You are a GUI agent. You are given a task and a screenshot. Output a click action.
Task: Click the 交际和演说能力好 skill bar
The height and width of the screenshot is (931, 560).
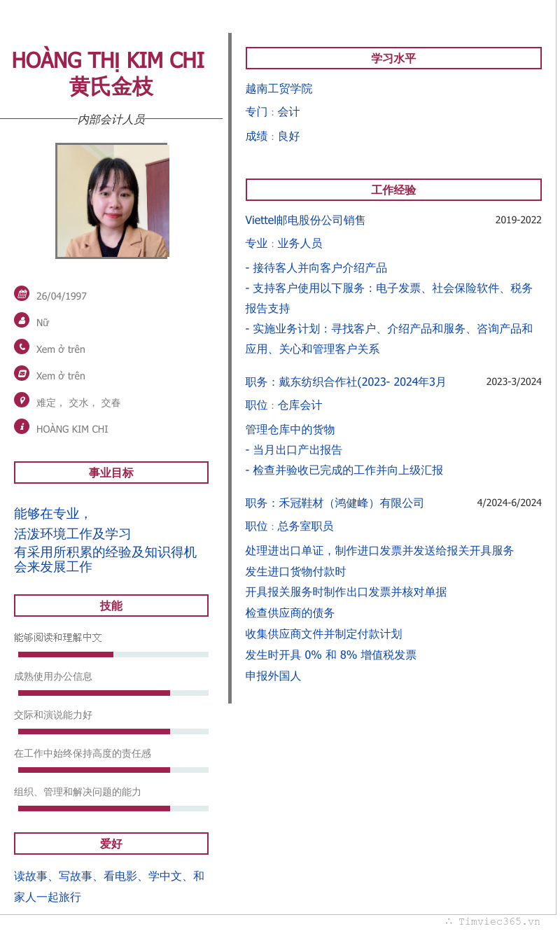tap(113, 731)
